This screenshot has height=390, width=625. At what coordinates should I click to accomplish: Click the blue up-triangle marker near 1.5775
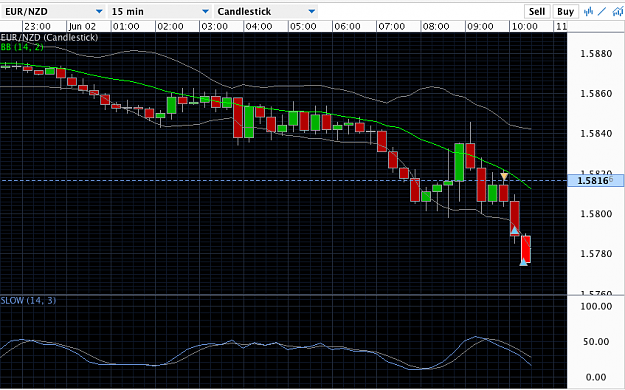coord(523,262)
